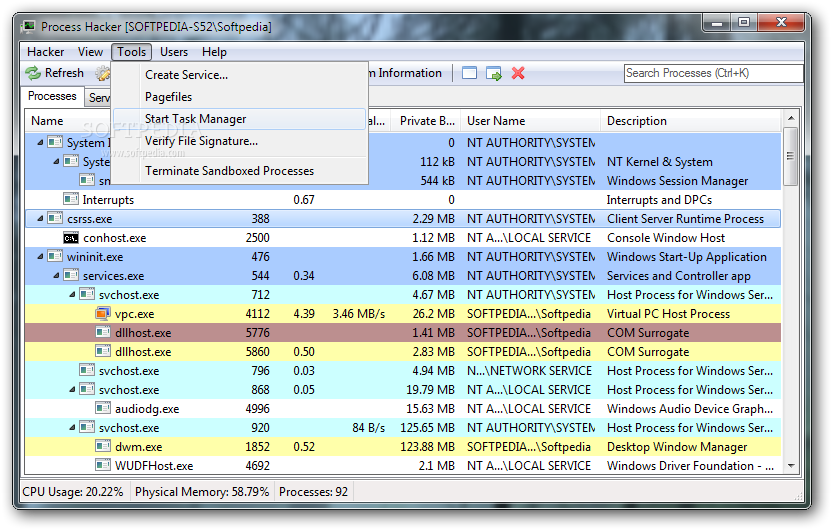Click the audiodg.exe process icon

point(103,409)
